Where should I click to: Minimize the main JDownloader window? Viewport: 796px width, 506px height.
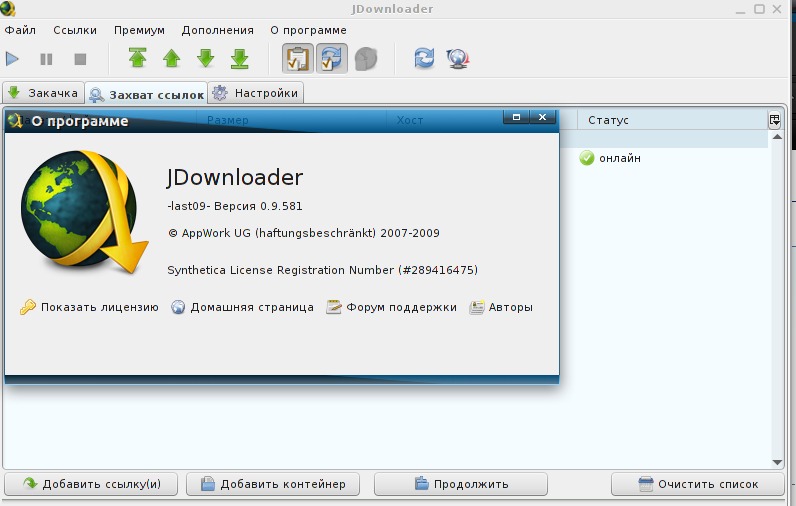(741, 9)
